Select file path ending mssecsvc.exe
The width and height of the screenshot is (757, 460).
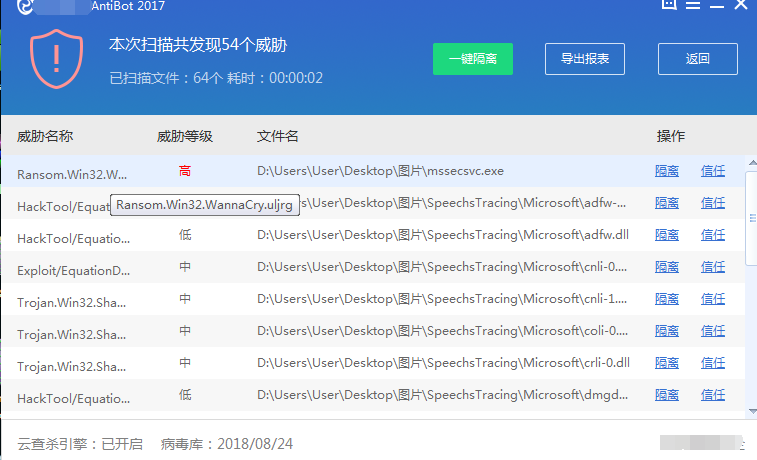380,171
